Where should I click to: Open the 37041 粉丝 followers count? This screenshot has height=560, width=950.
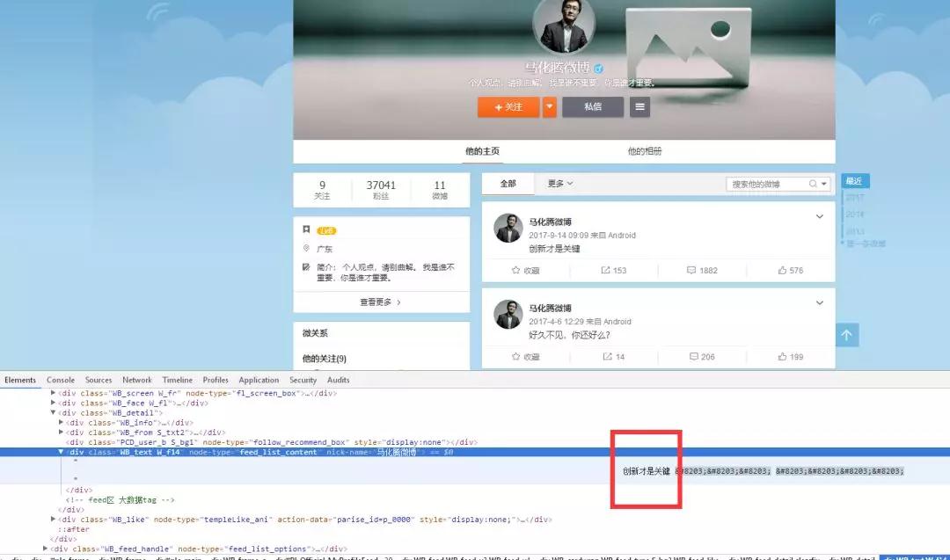(381, 190)
